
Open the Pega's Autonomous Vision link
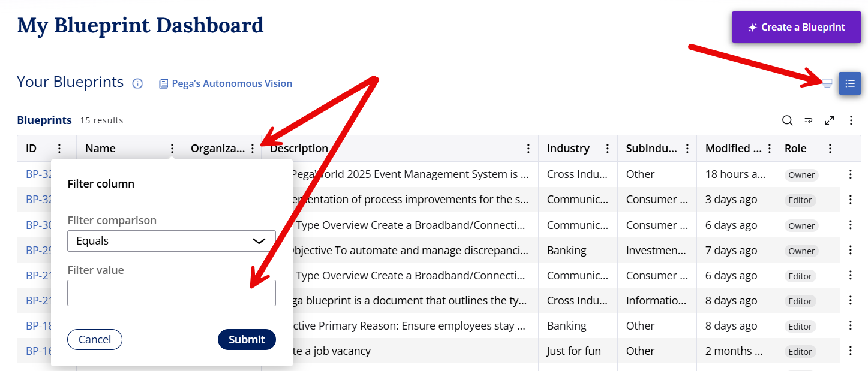click(226, 84)
